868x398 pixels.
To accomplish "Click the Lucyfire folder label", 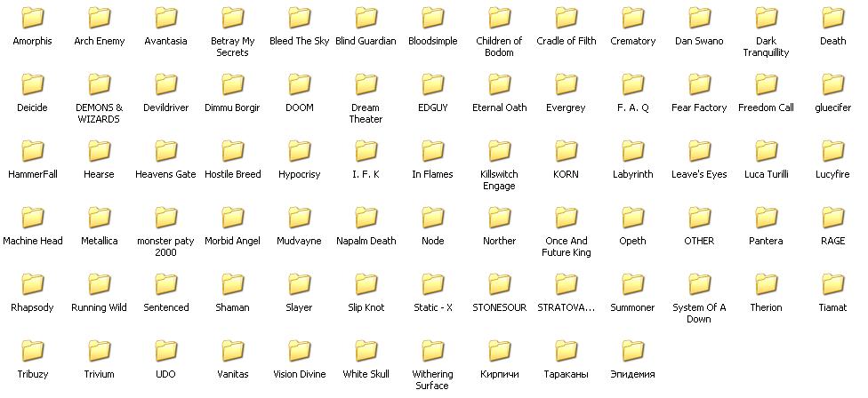I will pos(832,174).
